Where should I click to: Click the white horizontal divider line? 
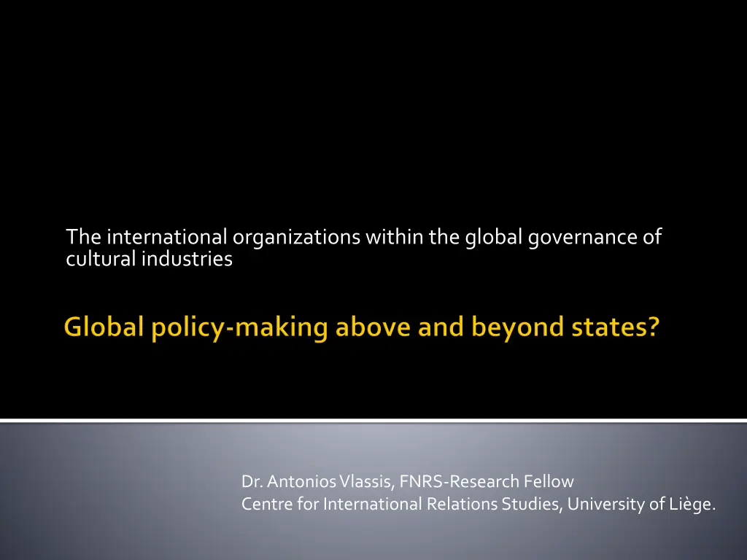373,421
